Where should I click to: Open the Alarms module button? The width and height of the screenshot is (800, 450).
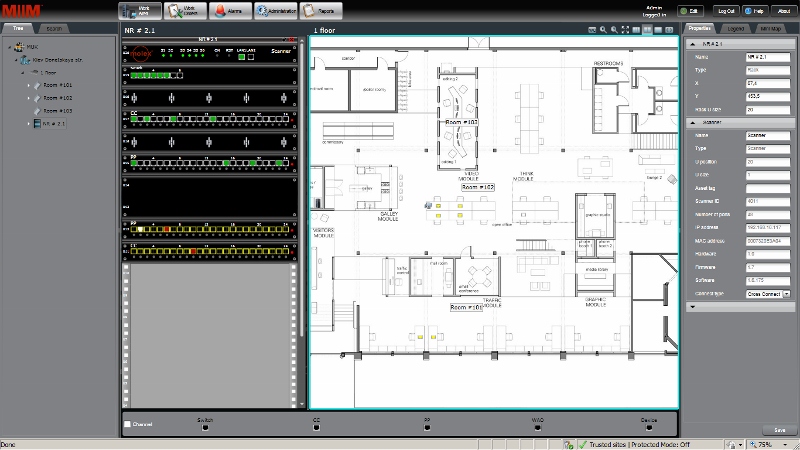[230, 11]
